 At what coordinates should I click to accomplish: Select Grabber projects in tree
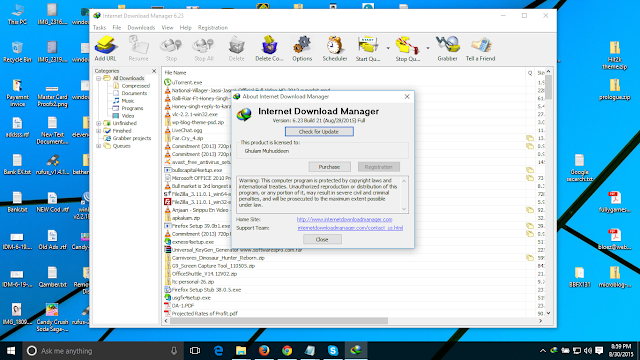pyautogui.click(x=132, y=138)
